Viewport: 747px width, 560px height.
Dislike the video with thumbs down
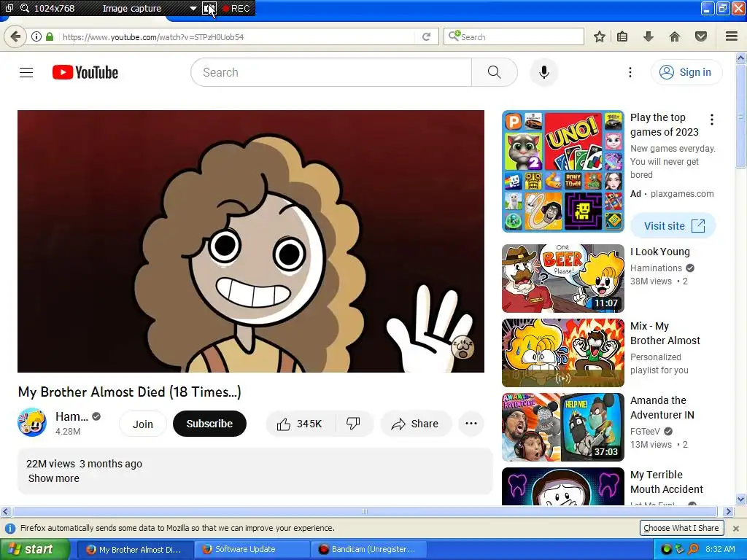coord(354,424)
